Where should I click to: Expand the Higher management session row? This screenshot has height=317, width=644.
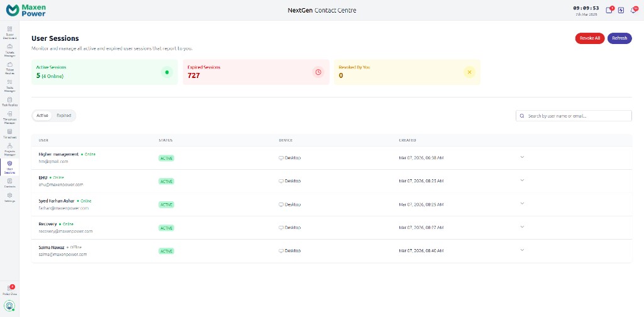[x=522, y=157]
